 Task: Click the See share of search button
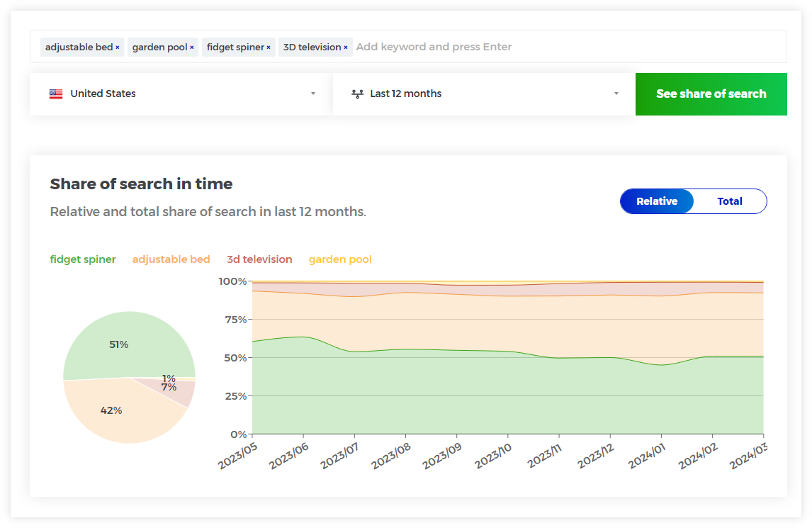click(711, 94)
